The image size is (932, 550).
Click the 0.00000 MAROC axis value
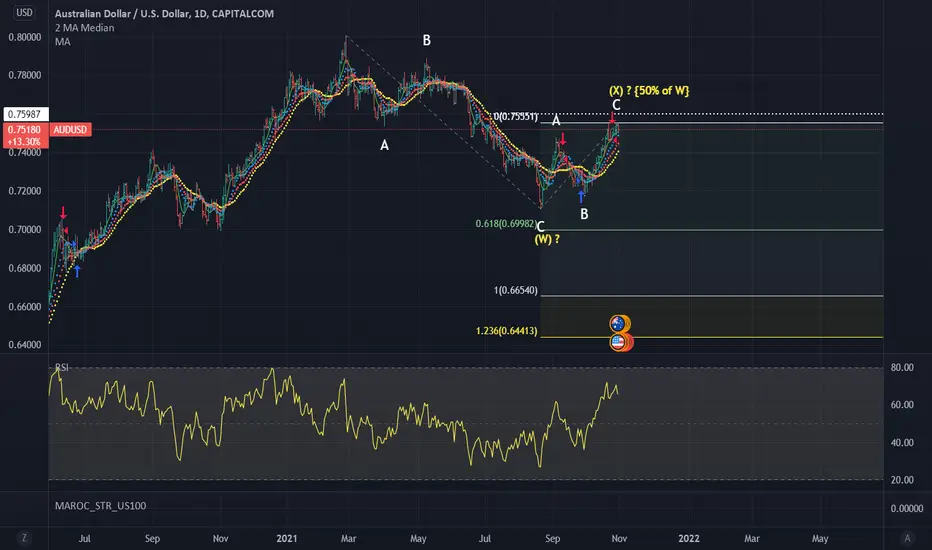907,508
